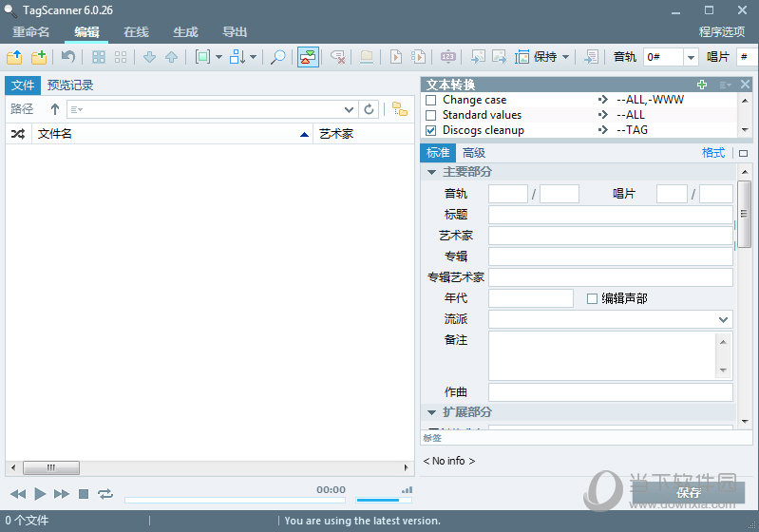This screenshot has width=759, height=532.
Task: Sort by 文件名 column header
Action: click(x=172, y=134)
